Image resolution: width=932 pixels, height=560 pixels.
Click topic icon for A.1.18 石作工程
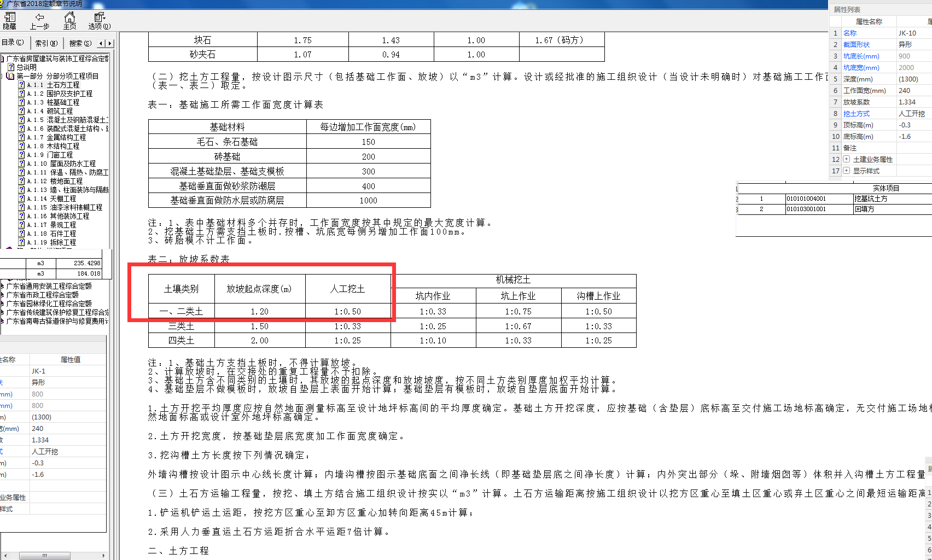point(21,234)
